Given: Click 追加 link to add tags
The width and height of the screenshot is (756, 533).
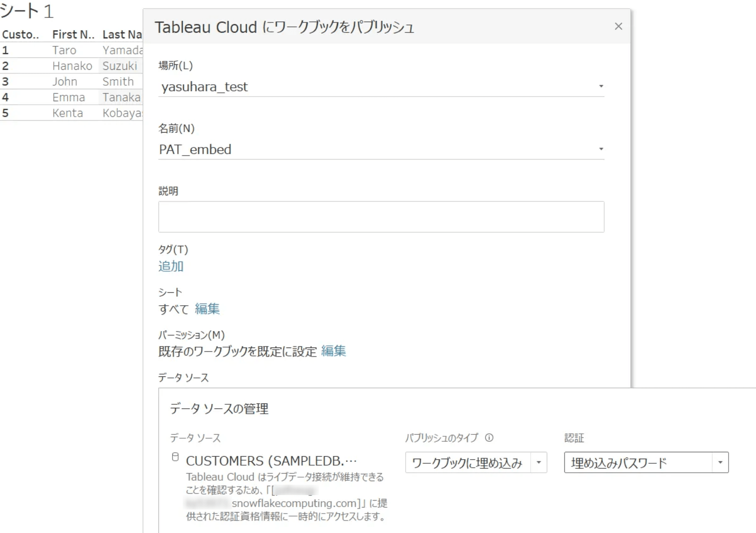Looking at the screenshot, I should [171, 266].
